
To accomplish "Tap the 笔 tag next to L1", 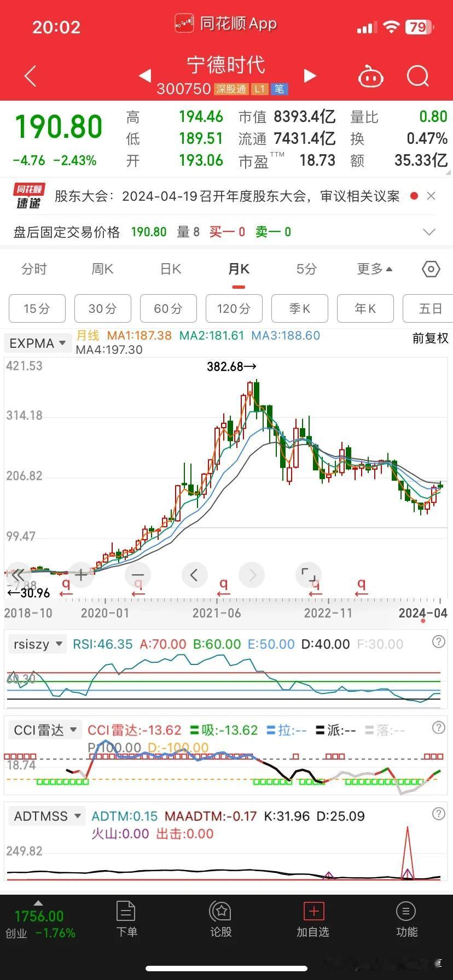I will 280,89.
